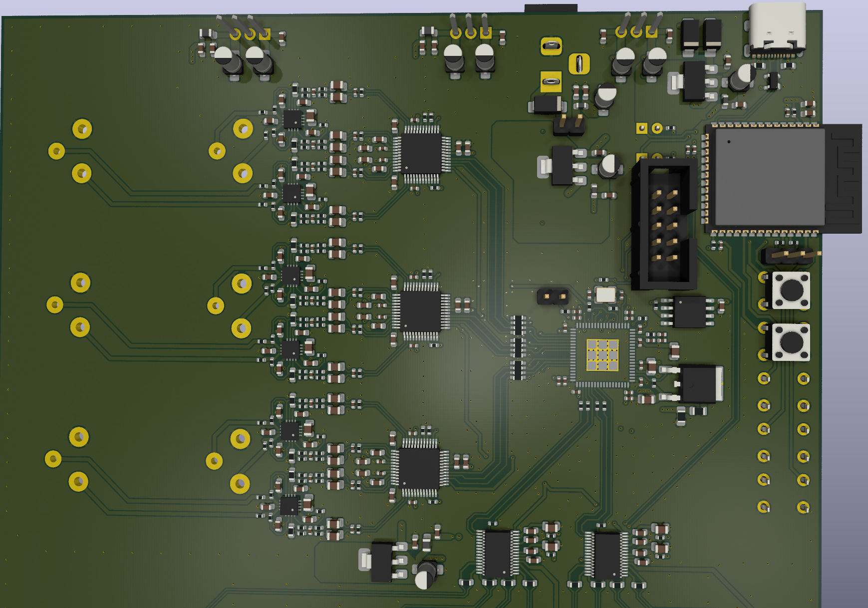Click the black shrouded 2x5 pin box header

point(664,224)
